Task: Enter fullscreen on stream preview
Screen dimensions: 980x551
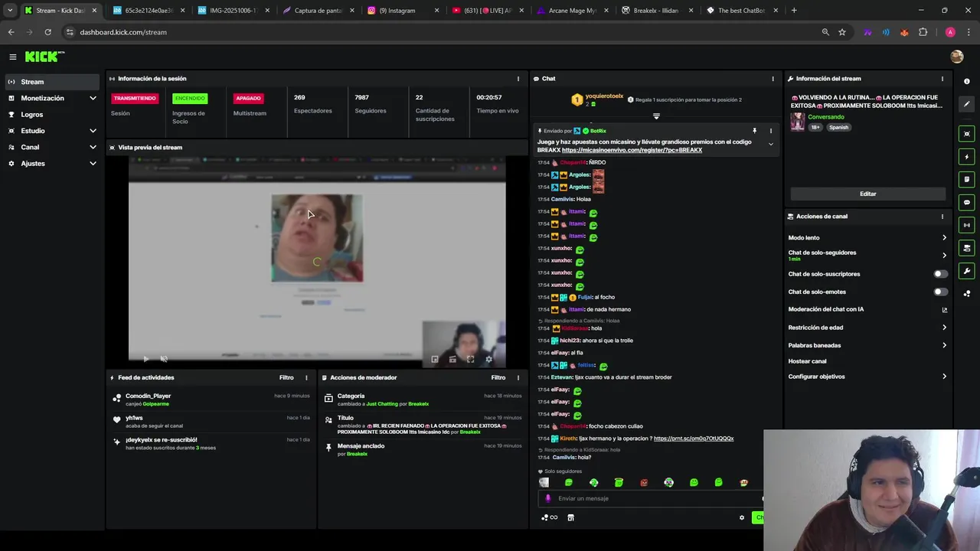Action: (x=470, y=359)
